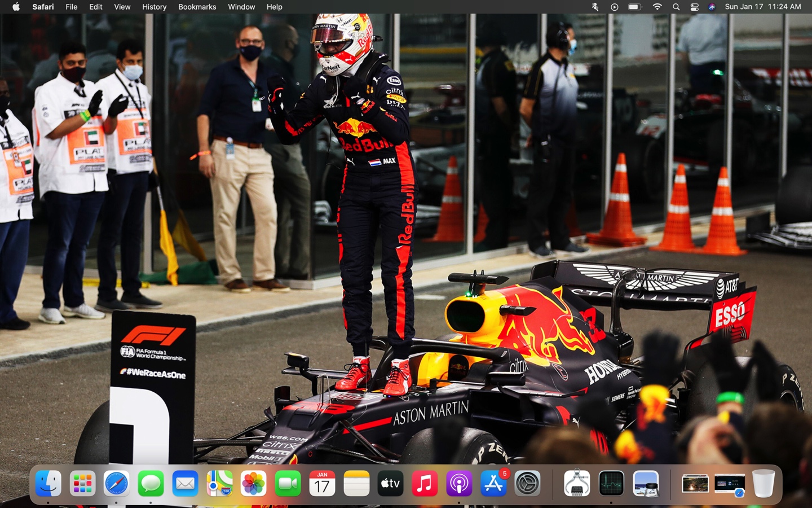Restore the minimized photo window
Image resolution: width=812 pixels, height=508 pixels.
coord(695,484)
